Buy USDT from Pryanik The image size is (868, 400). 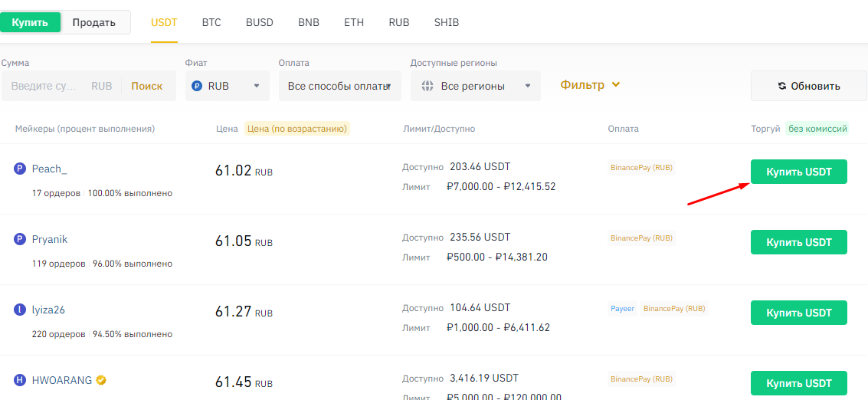(x=799, y=242)
